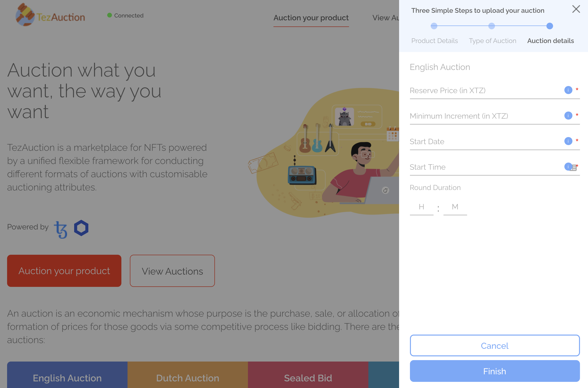Close the auction upload panel
The height and width of the screenshot is (388, 588).
pos(576,9)
